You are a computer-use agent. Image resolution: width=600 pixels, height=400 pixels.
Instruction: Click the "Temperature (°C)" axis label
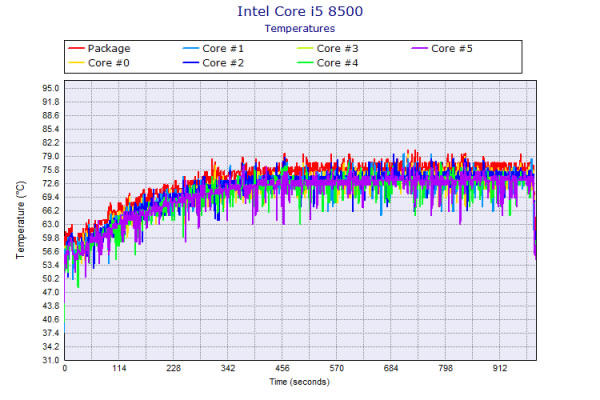coord(21,220)
